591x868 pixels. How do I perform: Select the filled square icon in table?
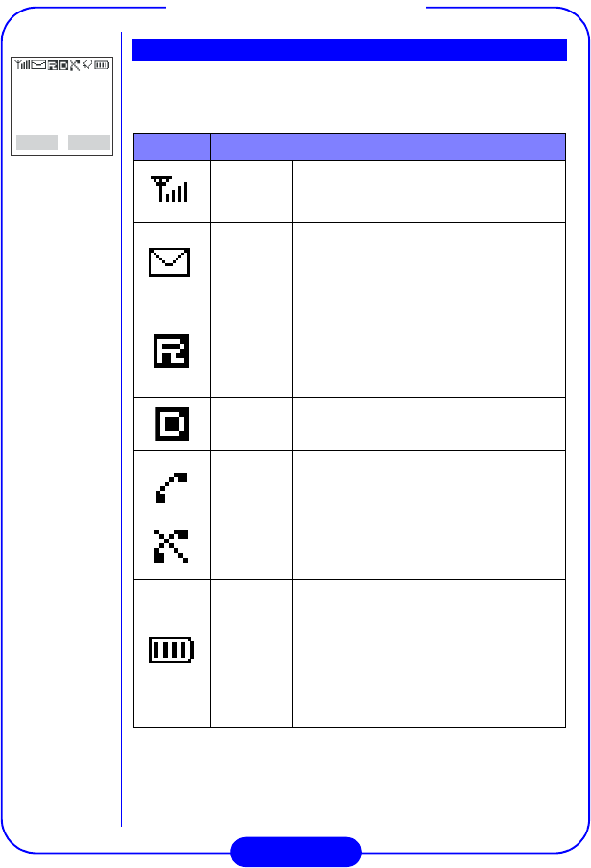tap(172, 423)
